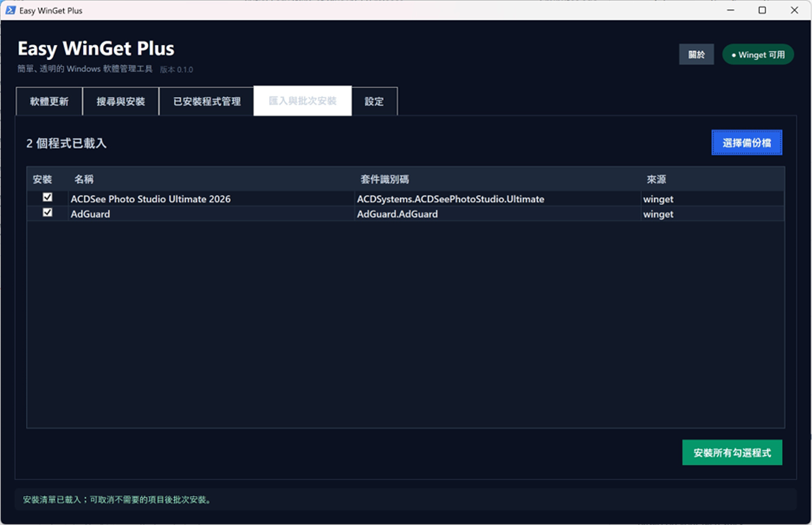Click the 選擇備份檔 button
812x525 pixels.
tap(747, 143)
